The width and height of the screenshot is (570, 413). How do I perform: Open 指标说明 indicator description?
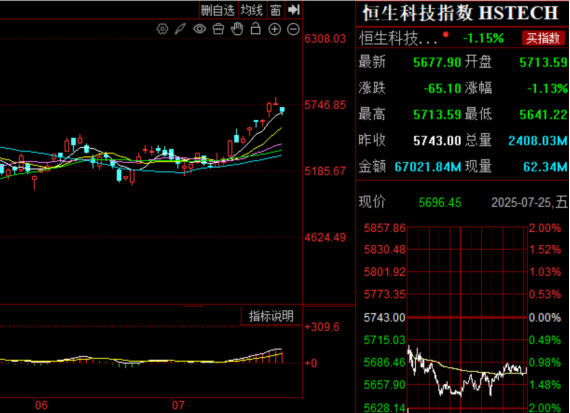click(x=271, y=316)
